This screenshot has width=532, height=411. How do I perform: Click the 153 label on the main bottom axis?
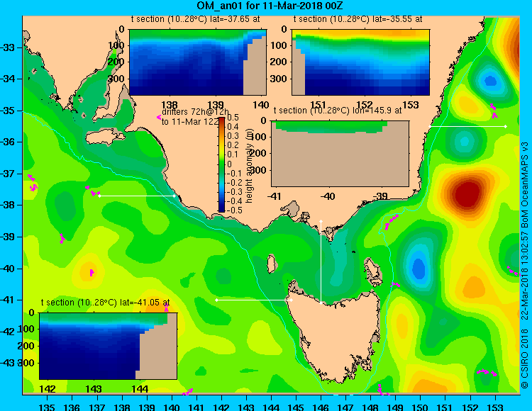(x=494, y=407)
